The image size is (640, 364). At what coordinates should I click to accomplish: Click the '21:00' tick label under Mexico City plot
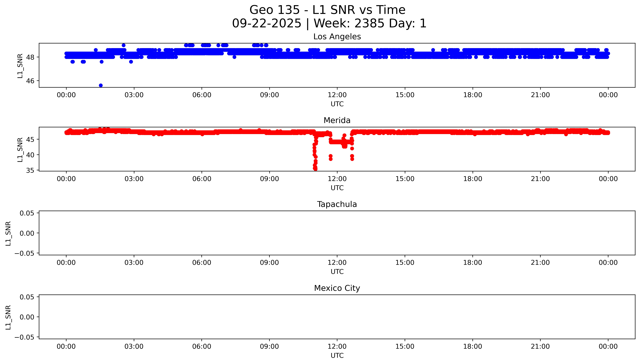(540, 346)
